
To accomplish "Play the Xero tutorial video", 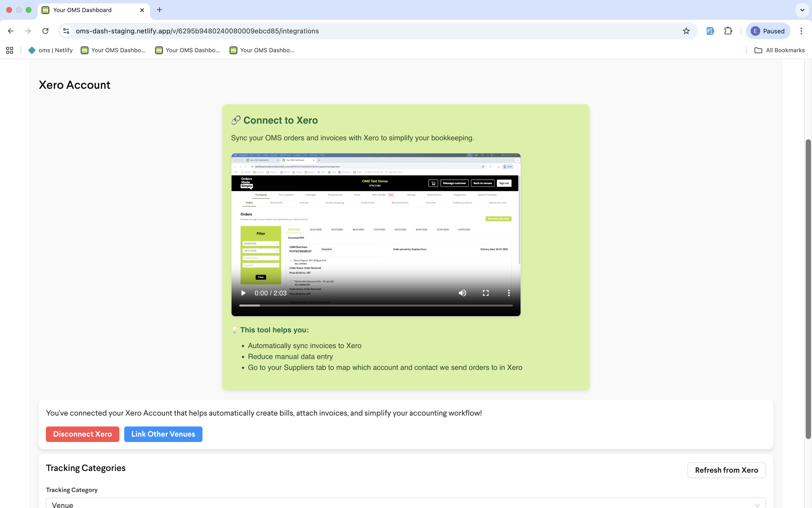I will pyautogui.click(x=244, y=293).
